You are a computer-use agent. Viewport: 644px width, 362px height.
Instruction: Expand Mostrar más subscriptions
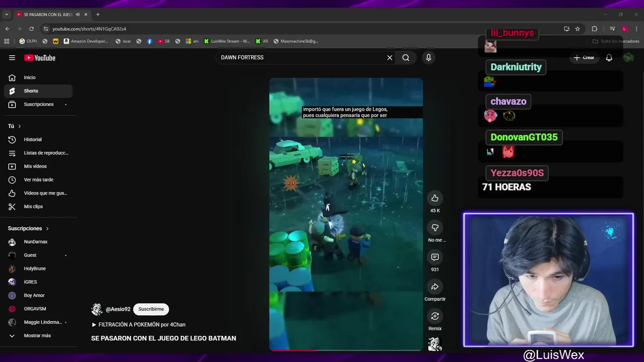coord(38,335)
